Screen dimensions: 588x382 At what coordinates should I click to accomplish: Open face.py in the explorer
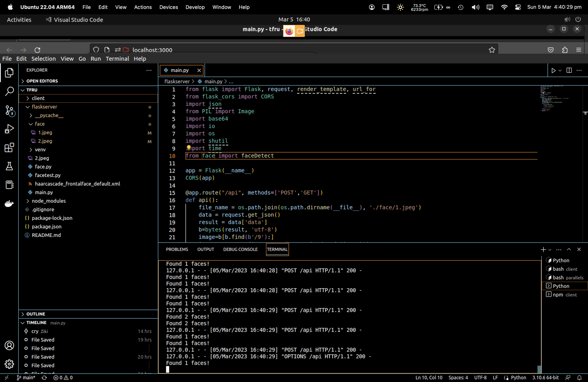(43, 166)
